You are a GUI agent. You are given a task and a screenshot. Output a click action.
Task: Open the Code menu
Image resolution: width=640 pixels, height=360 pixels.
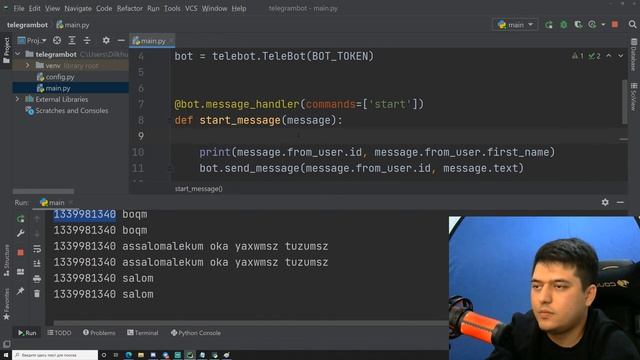tap(104, 8)
